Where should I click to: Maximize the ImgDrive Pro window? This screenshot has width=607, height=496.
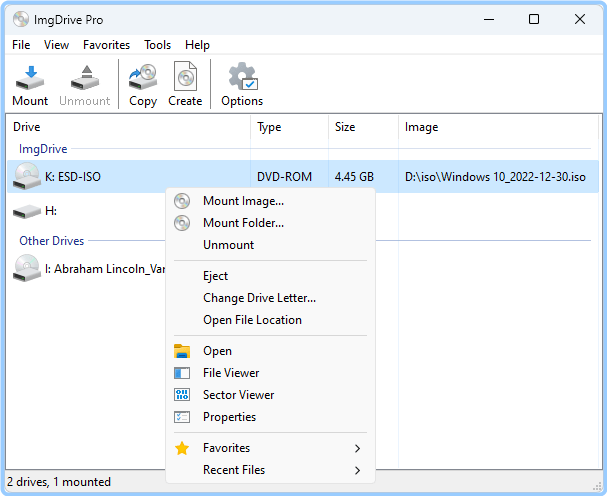[x=534, y=19]
